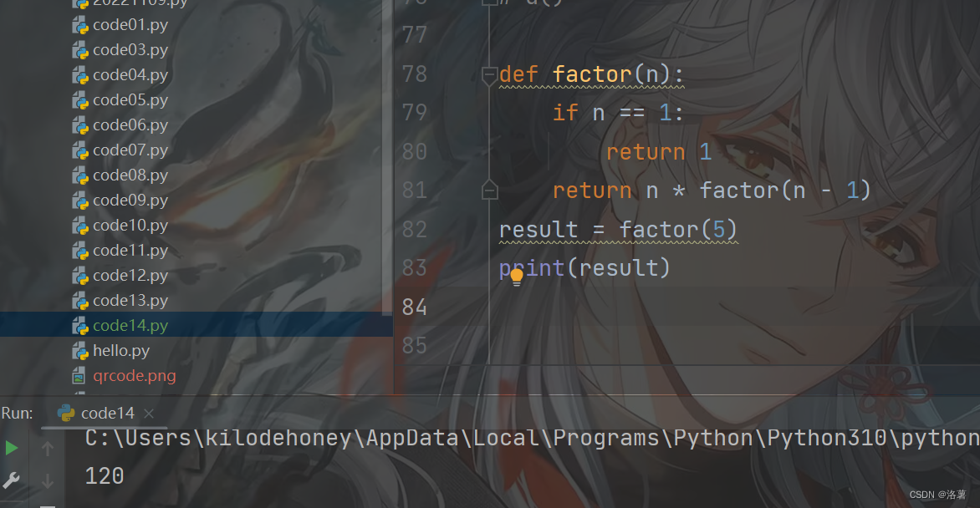Click 'print(result)' code line
The height and width of the screenshot is (508, 980).
tap(584, 268)
